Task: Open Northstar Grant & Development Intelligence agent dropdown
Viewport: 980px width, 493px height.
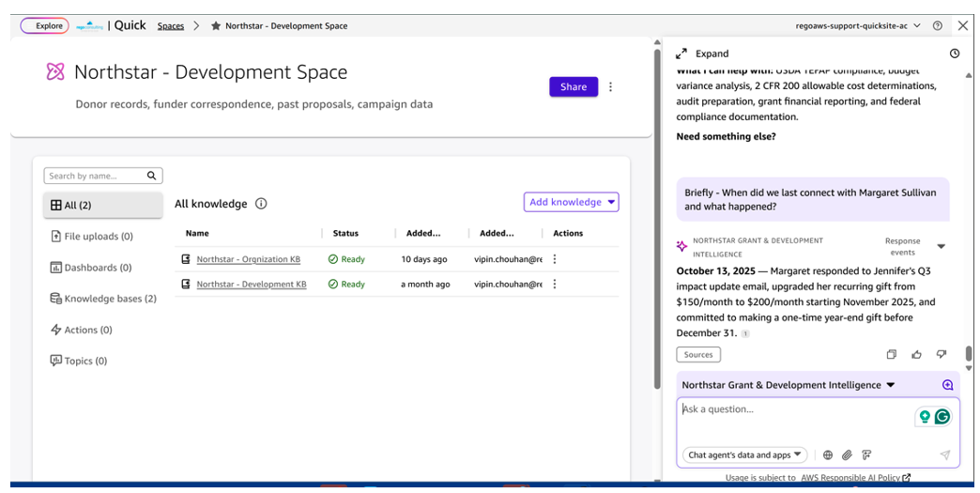Action: [789, 385]
